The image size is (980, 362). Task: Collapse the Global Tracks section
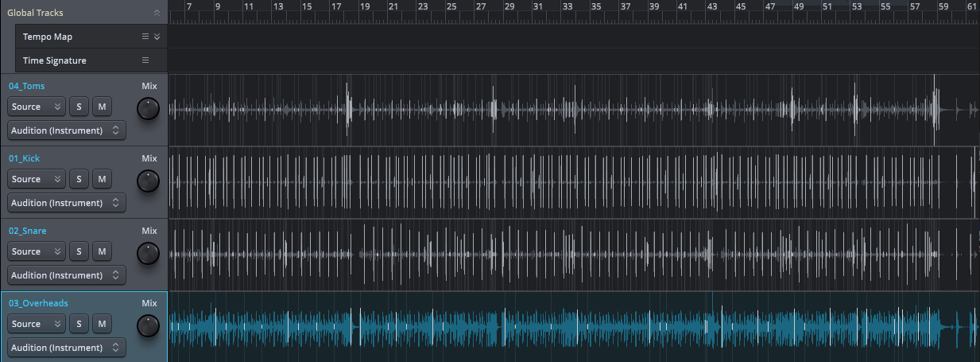tap(157, 13)
